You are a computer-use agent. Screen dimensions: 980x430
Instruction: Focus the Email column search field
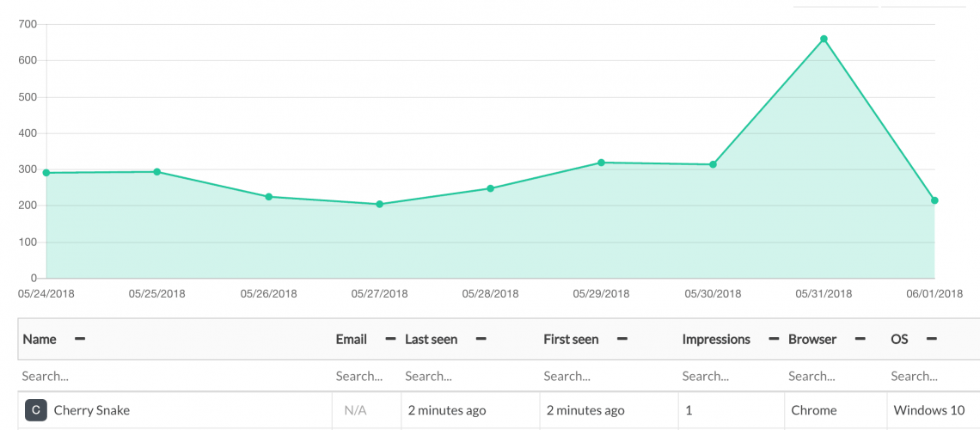(x=359, y=376)
